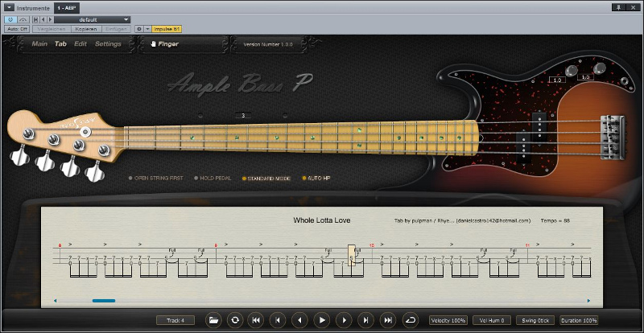The height and width of the screenshot is (333, 644).
Task: Click red bar number 11 marker
Action: [x=528, y=245]
